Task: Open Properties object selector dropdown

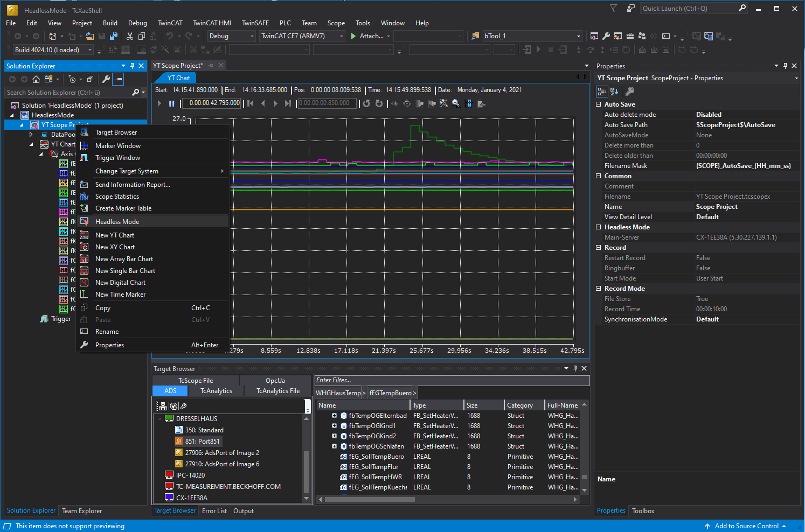Action: click(796, 78)
